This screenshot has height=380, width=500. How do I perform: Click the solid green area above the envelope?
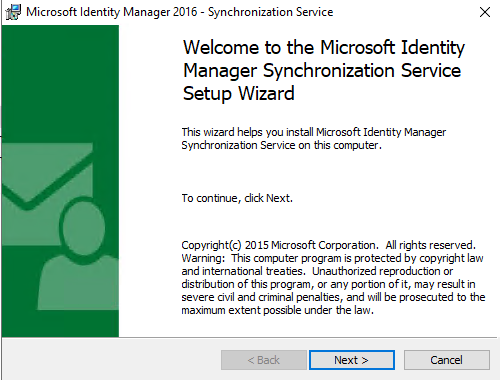[x=60, y=83]
